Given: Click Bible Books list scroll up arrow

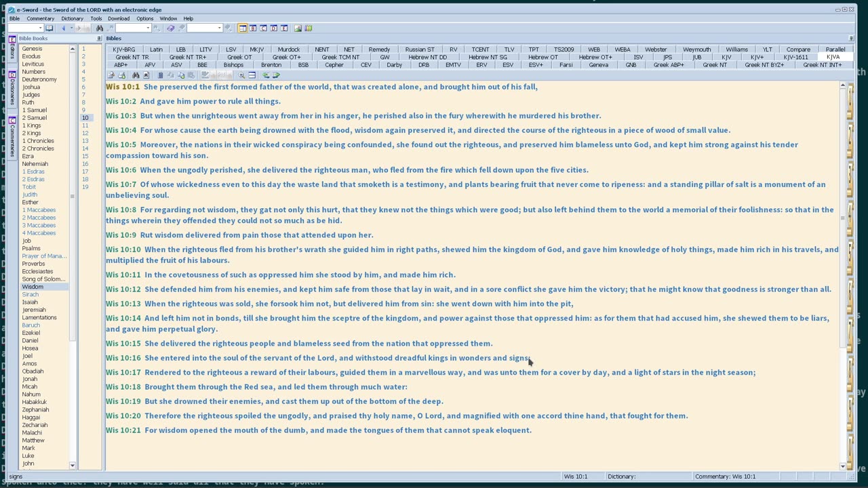Looking at the screenshot, I should coord(73,49).
